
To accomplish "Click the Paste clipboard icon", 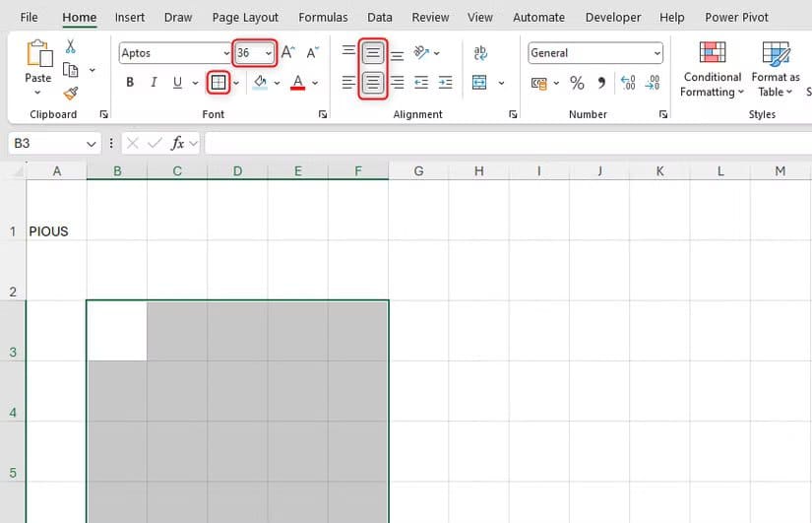I will tap(38, 53).
